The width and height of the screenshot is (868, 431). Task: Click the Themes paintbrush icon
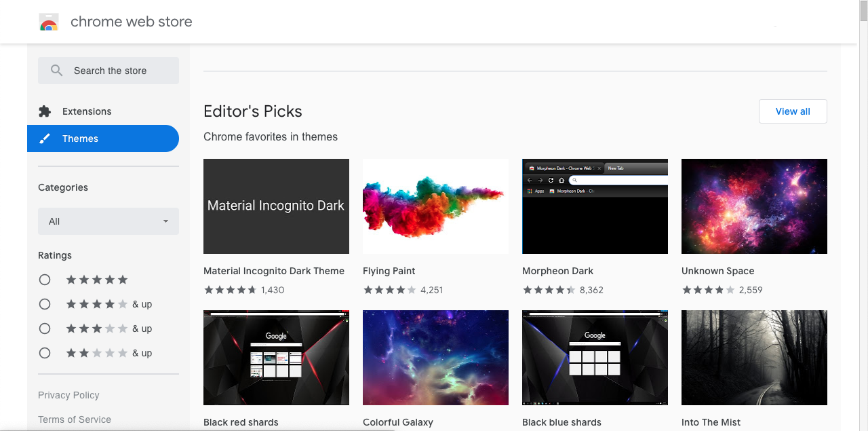[x=45, y=138]
